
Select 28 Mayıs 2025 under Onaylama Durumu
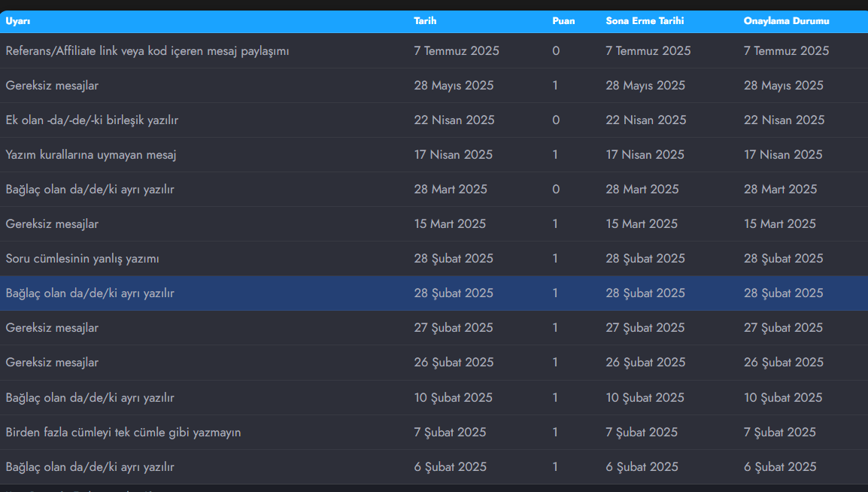784,86
